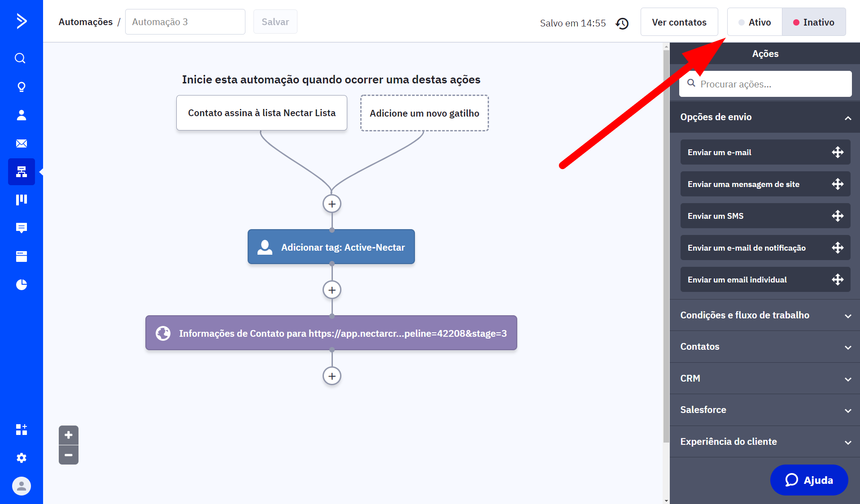This screenshot has width=860, height=504.
Task: Click plus node below Adicionar tag step
Action: (x=332, y=290)
